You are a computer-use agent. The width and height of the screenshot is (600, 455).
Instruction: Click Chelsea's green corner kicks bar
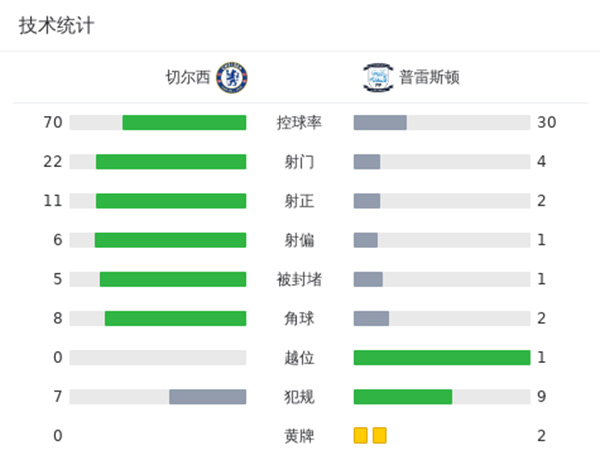175,318
